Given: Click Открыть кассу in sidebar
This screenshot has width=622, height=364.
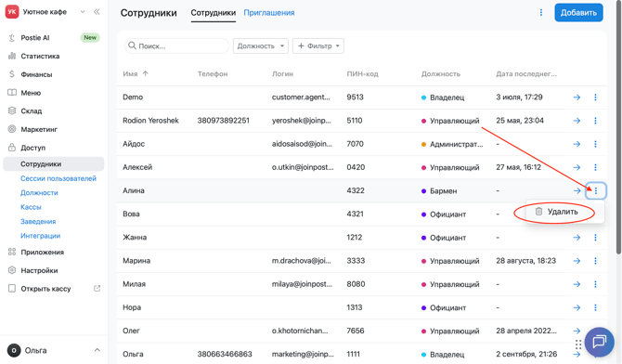Looking at the screenshot, I should [45, 289].
